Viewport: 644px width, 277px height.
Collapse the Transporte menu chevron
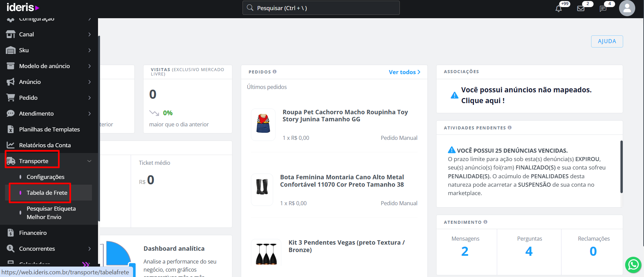[x=90, y=161]
